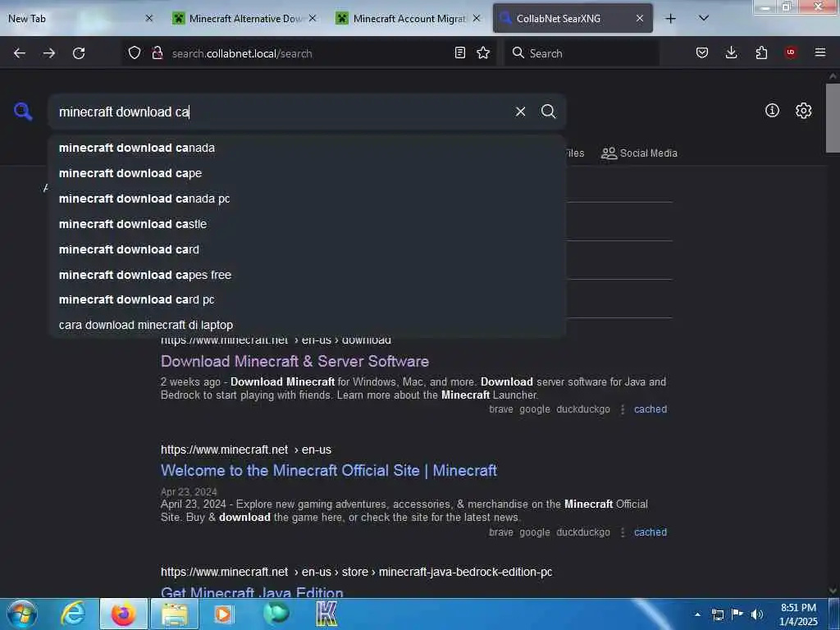Viewport: 840px width, 630px height.
Task: Open the extensions puzzle icon
Action: click(761, 52)
